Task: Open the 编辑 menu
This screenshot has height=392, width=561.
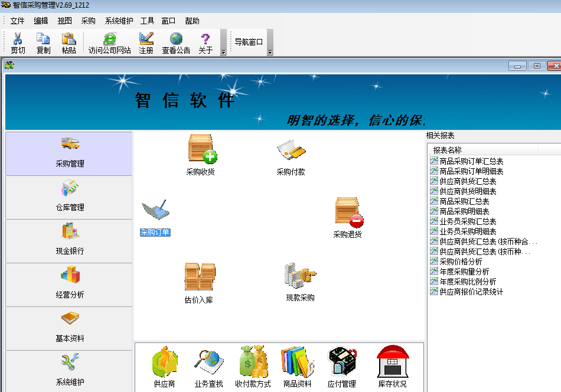Action: tap(41, 21)
